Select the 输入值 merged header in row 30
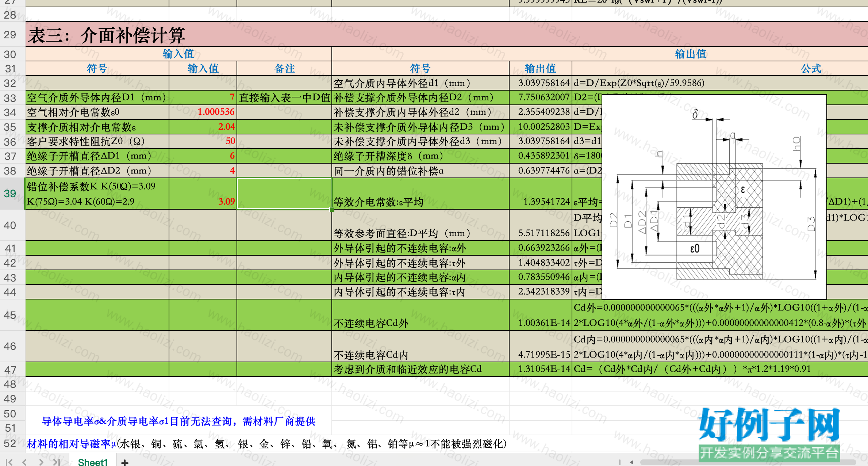 click(x=178, y=54)
